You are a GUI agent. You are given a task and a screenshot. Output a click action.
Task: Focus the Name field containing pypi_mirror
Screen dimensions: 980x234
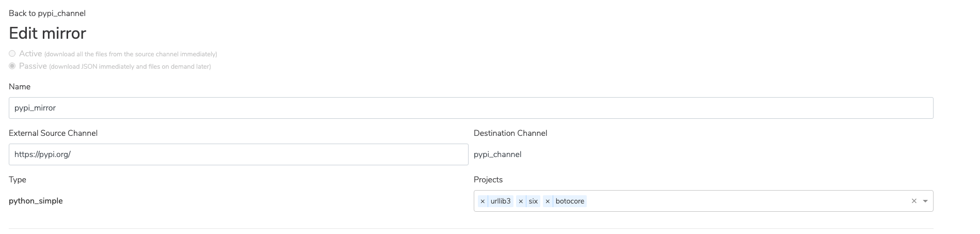[x=471, y=108]
